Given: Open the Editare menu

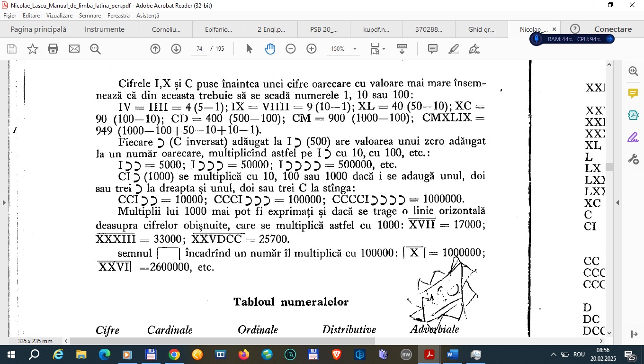Looking at the screenshot, I should (31, 16).
